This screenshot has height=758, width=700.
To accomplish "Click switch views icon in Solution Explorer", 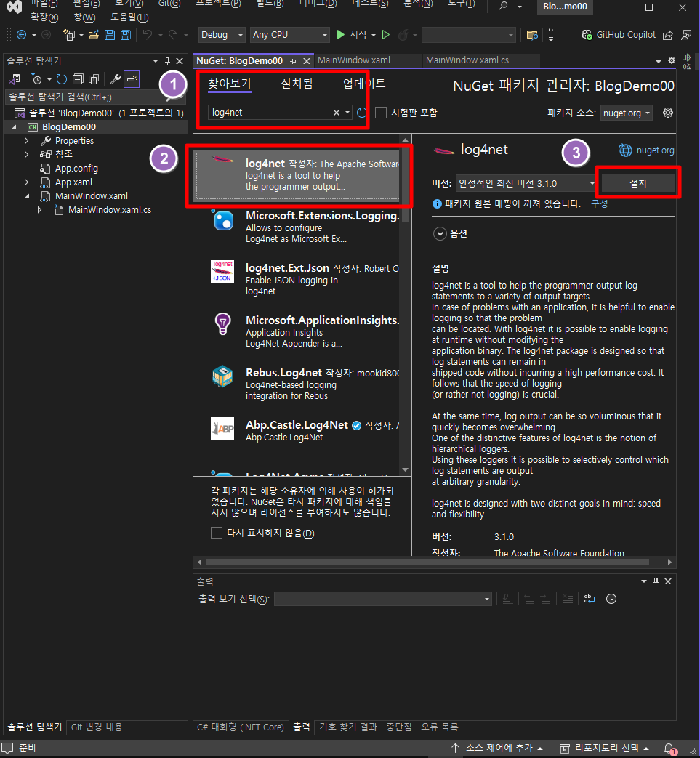I will [x=15, y=78].
